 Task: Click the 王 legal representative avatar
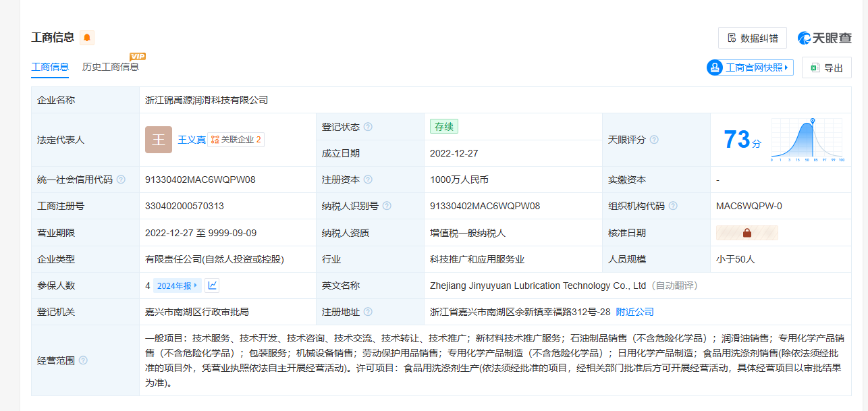pyautogui.click(x=159, y=140)
